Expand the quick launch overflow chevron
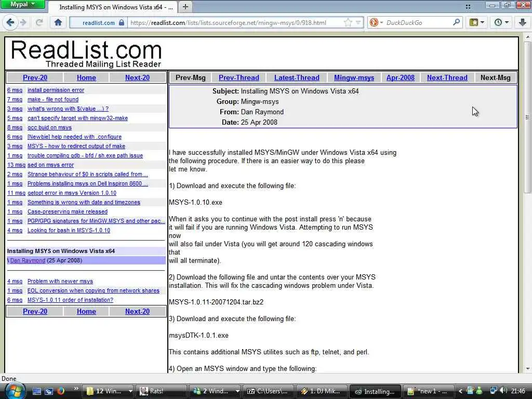The height and width of the screenshot is (399, 532). pyautogui.click(x=76, y=389)
